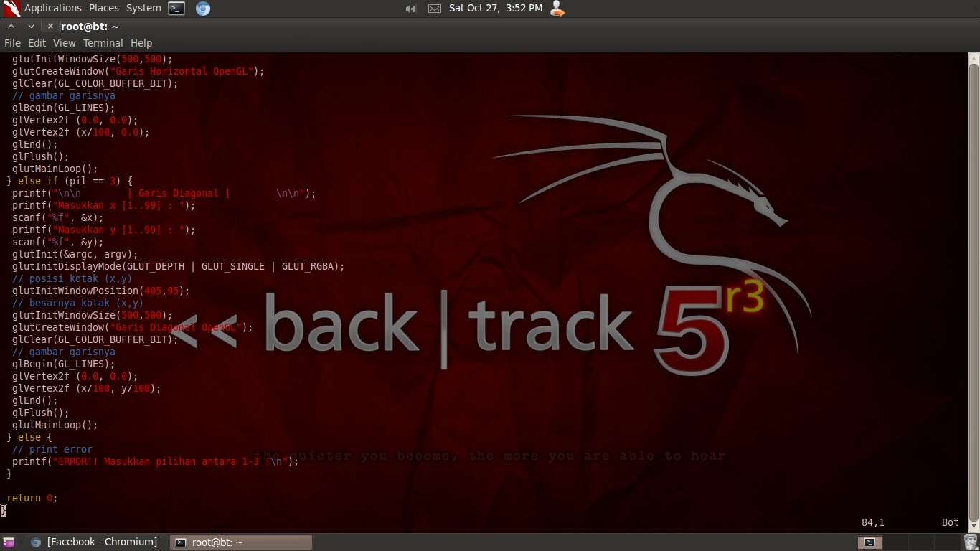Click the Bot indicator in vim status line

(x=951, y=523)
